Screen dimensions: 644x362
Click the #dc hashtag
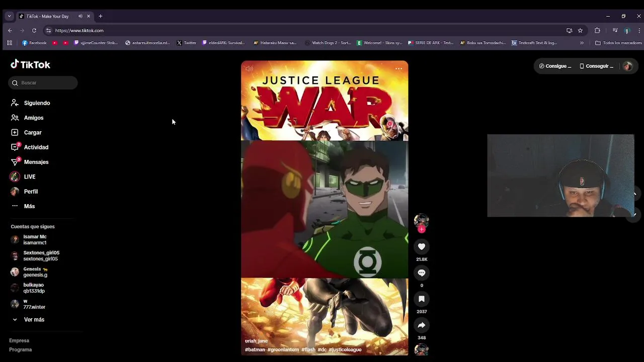322,350
